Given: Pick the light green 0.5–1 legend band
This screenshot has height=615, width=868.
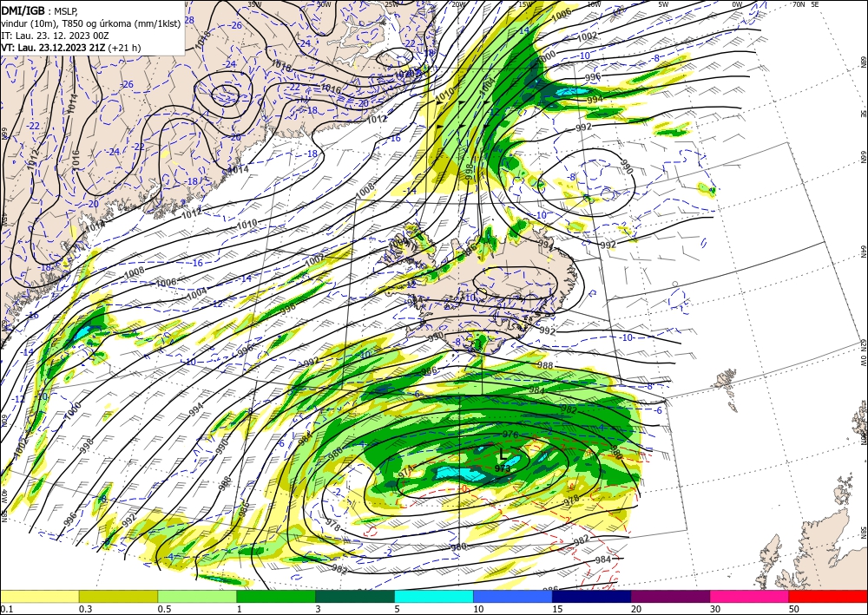Looking at the screenshot, I should (x=197, y=596).
